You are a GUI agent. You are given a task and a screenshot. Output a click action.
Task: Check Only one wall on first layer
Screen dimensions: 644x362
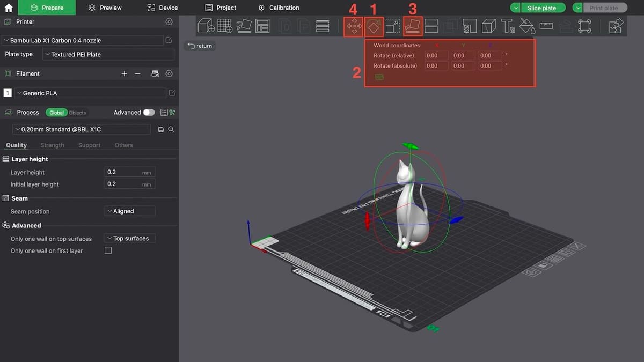click(x=108, y=250)
